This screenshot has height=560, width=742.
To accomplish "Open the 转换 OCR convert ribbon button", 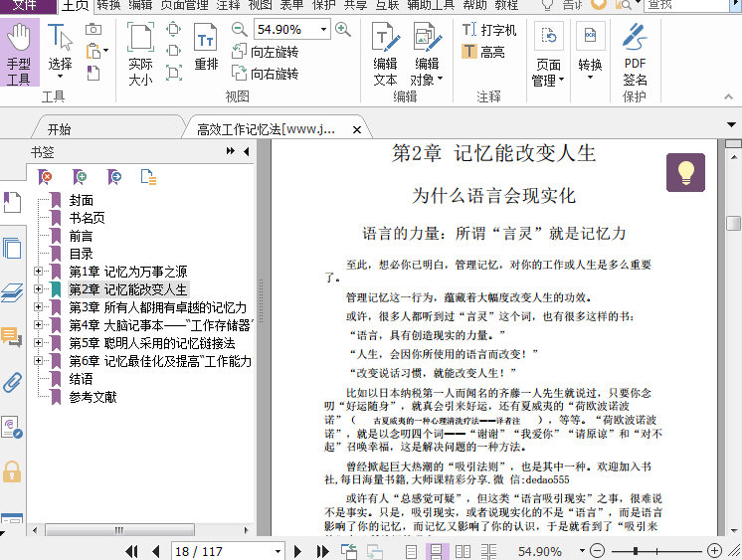I will (590, 52).
